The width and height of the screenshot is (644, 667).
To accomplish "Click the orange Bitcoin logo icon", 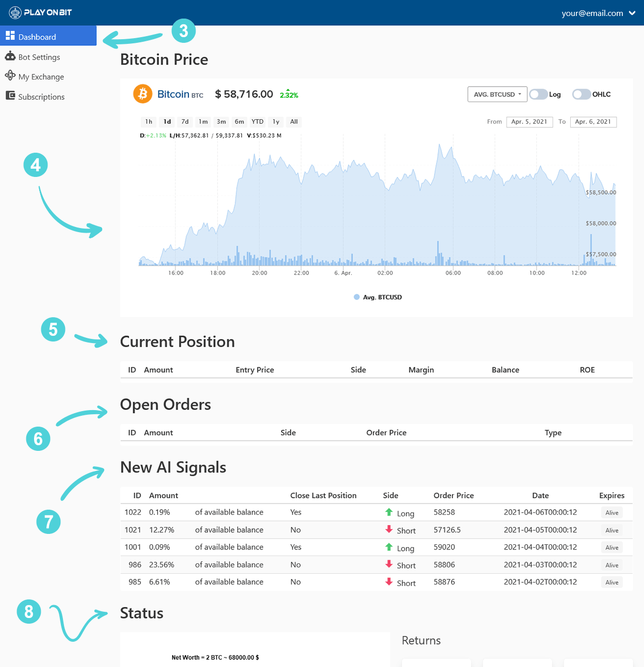I will pyautogui.click(x=142, y=94).
